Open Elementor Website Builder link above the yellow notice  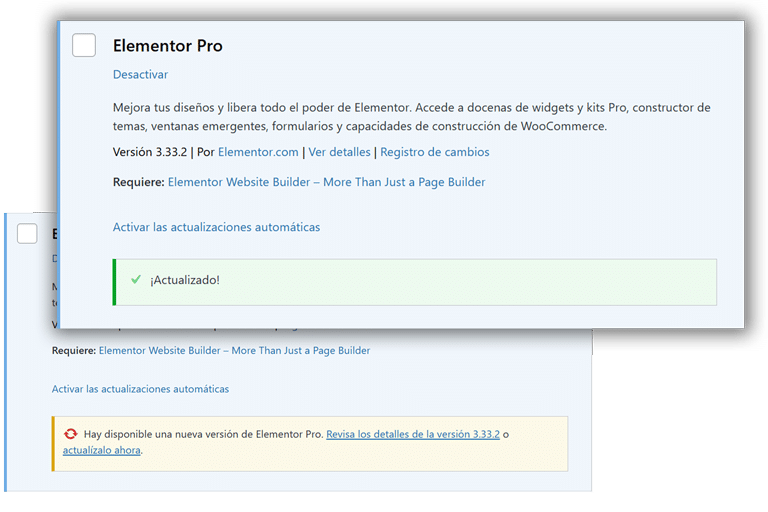point(234,351)
